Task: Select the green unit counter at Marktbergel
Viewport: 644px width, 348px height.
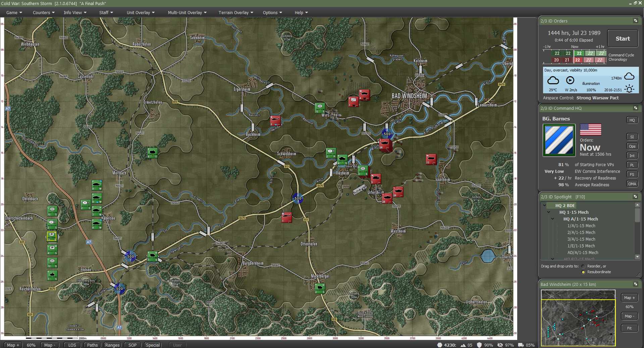Action: 320,289
